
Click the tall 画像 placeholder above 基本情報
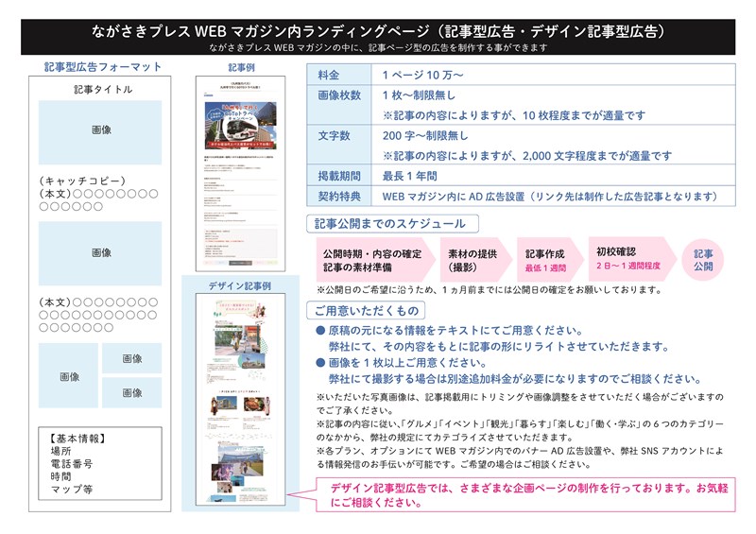click(68, 375)
